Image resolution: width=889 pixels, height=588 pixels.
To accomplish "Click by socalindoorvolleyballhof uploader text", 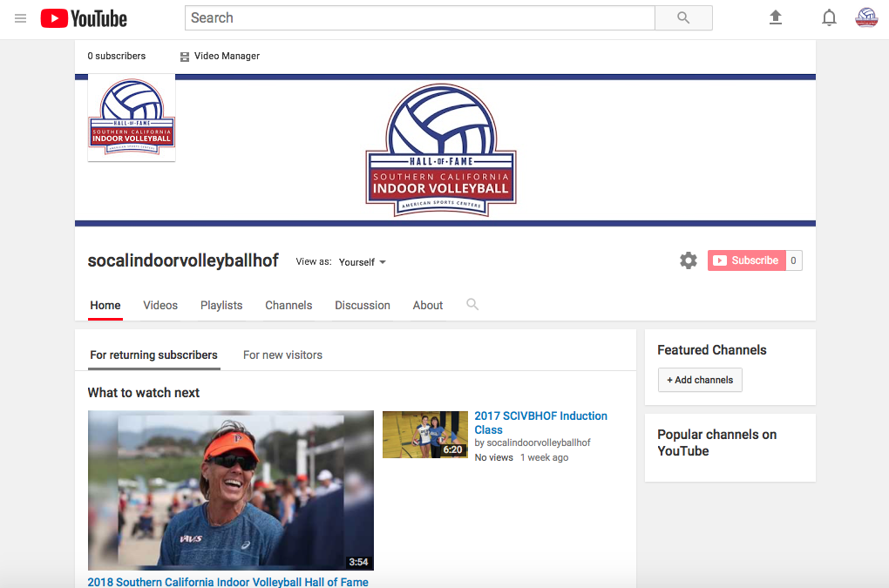I will point(533,443).
